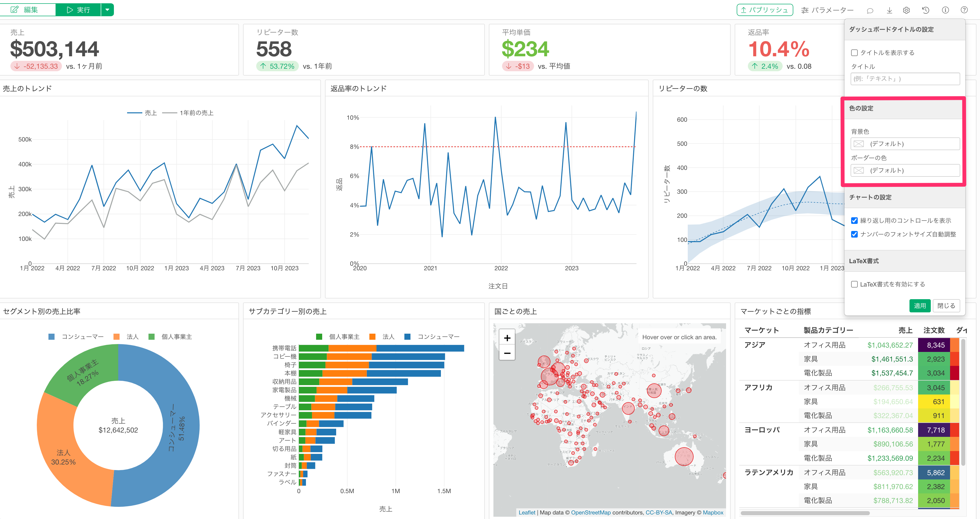Zoom out on the map
980x519 pixels.
(507, 353)
